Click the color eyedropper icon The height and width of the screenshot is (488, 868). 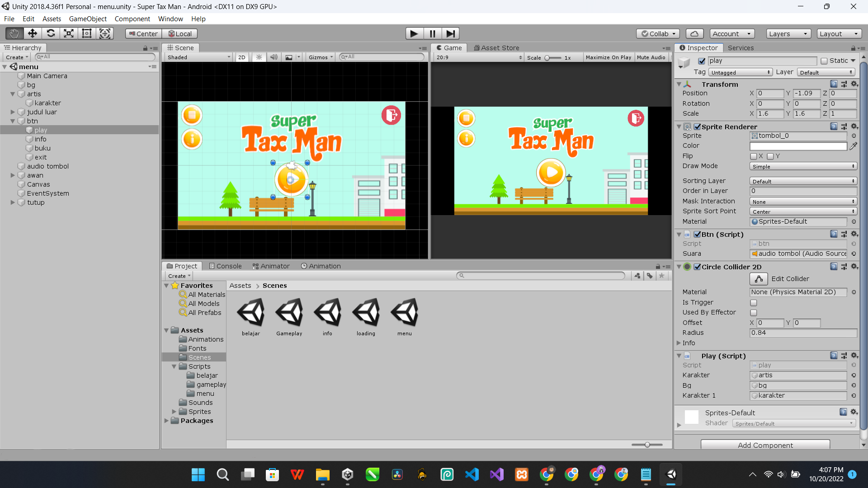click(x=853, y=146)
